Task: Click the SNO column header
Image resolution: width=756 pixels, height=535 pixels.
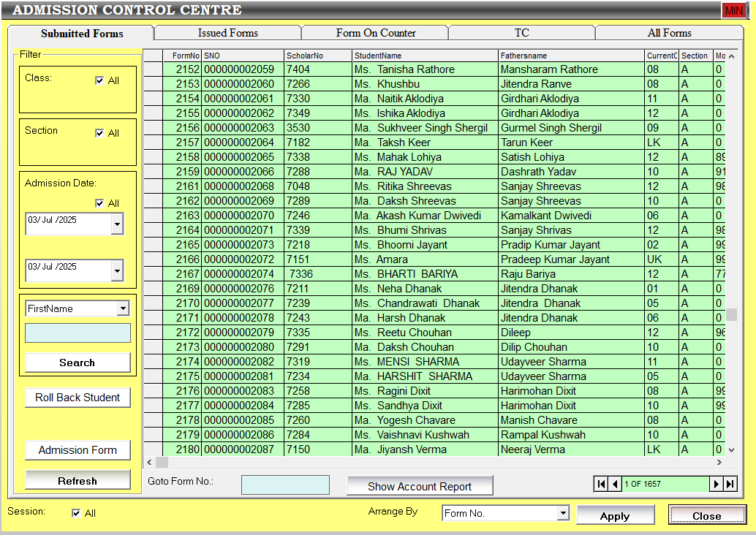Action: (243, 56)
